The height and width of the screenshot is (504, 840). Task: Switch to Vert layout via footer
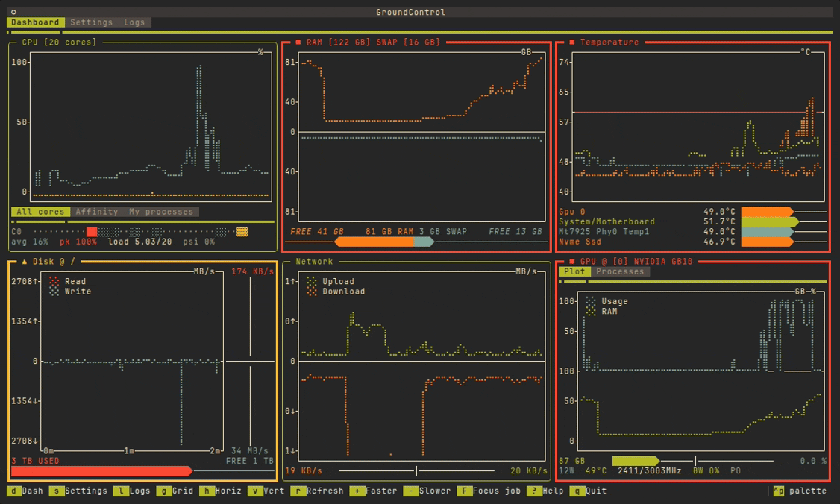click(x=266, y=491)
